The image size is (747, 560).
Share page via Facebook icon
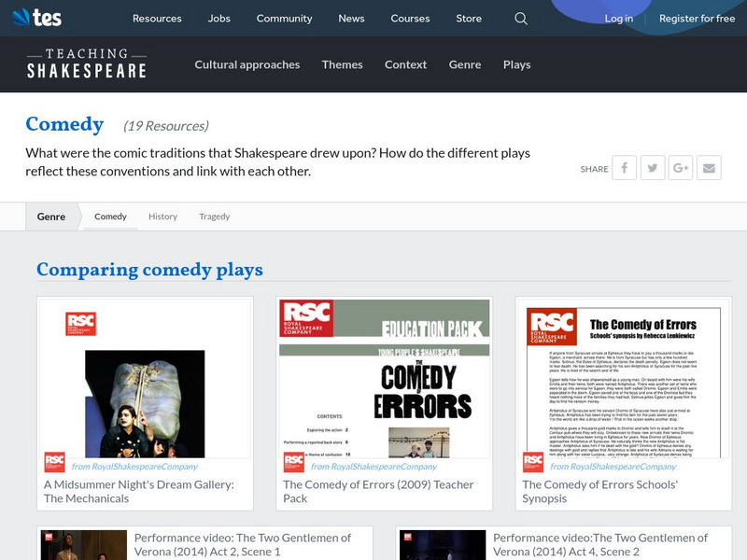pyautogui.click(x=624, y=168)
